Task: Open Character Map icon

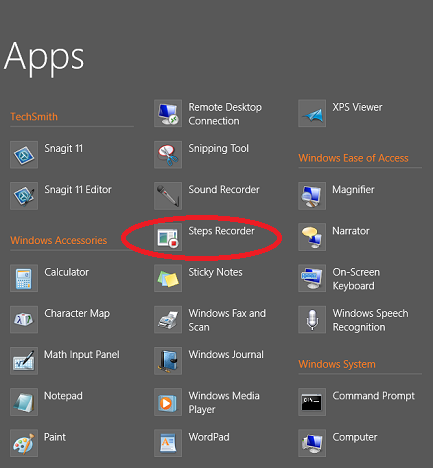Action: point(24,320)
